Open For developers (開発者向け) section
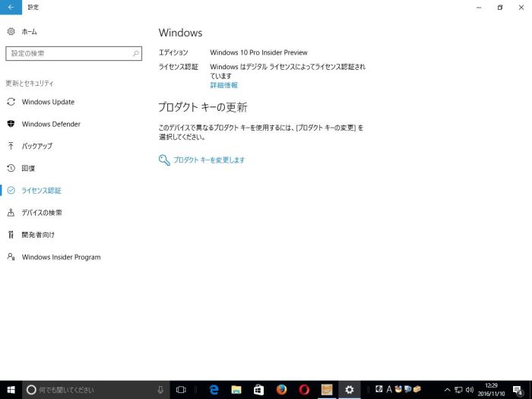 [x=38, y=235]
